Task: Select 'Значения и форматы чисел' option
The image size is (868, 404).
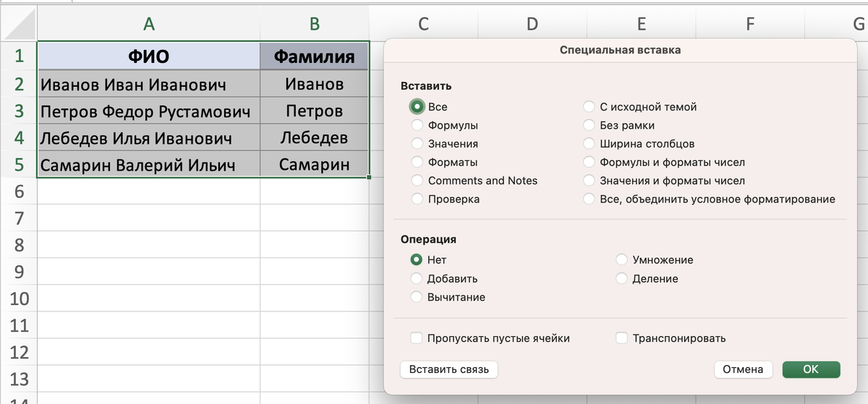Action: click(x=589, y=181)
